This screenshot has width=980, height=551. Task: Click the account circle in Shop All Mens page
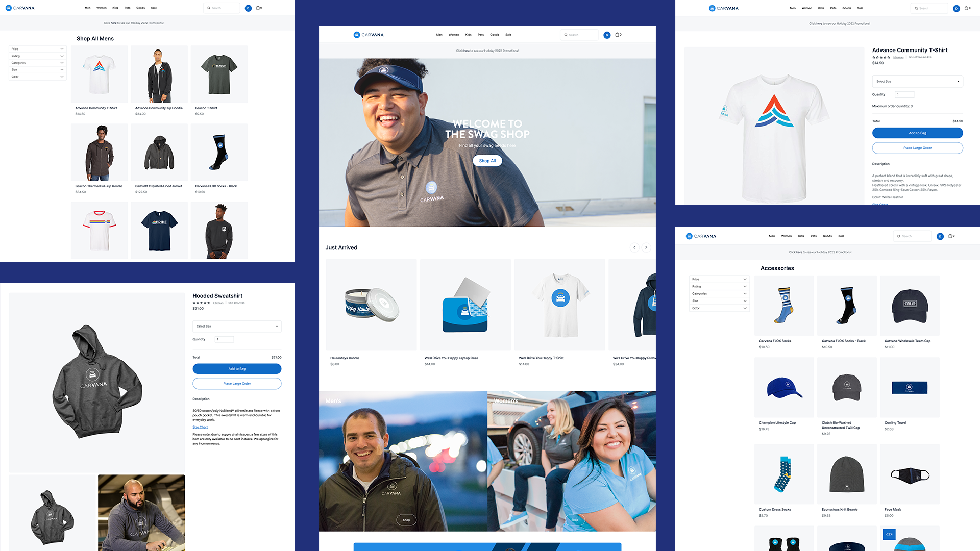click(x=248, y=8)
